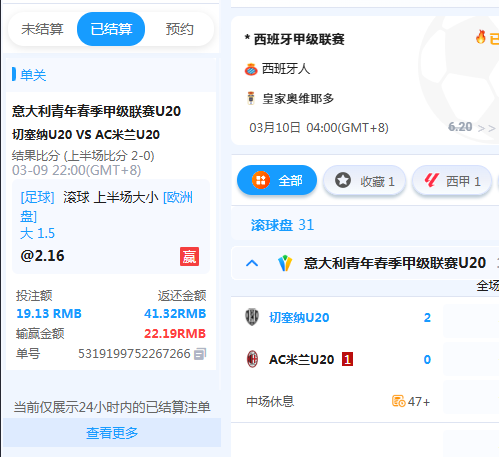Click 单关 single bet heading
The width and height of the screenshot is (499, 457).
pos(33,75)
